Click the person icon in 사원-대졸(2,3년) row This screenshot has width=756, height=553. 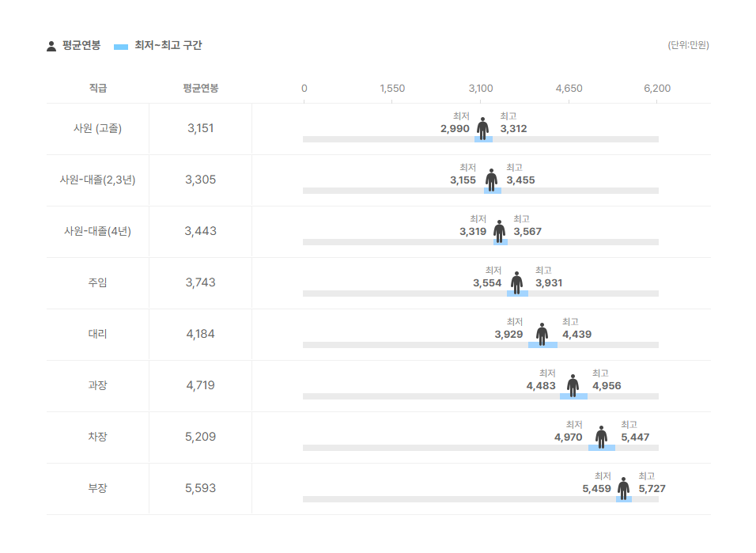[x=491, y=180]
